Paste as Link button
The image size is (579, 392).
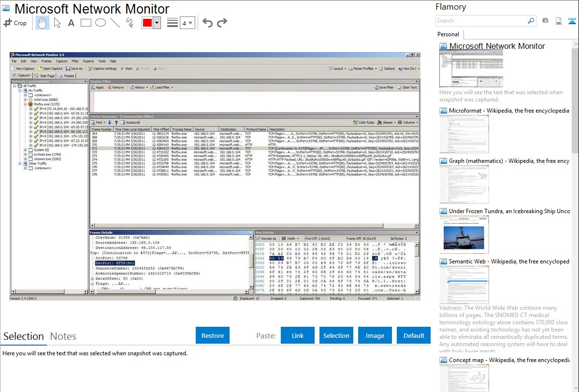[298, 335]
